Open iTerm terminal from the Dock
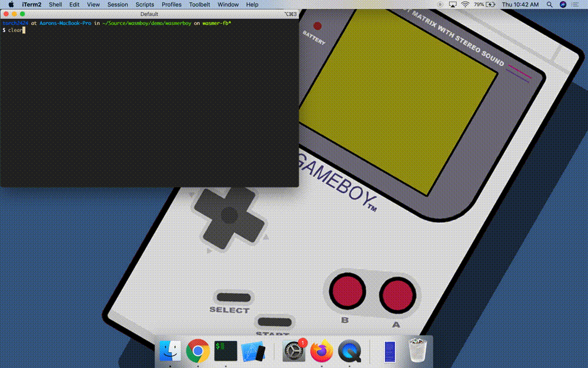The image size is (588, 368). click(225, 351)
